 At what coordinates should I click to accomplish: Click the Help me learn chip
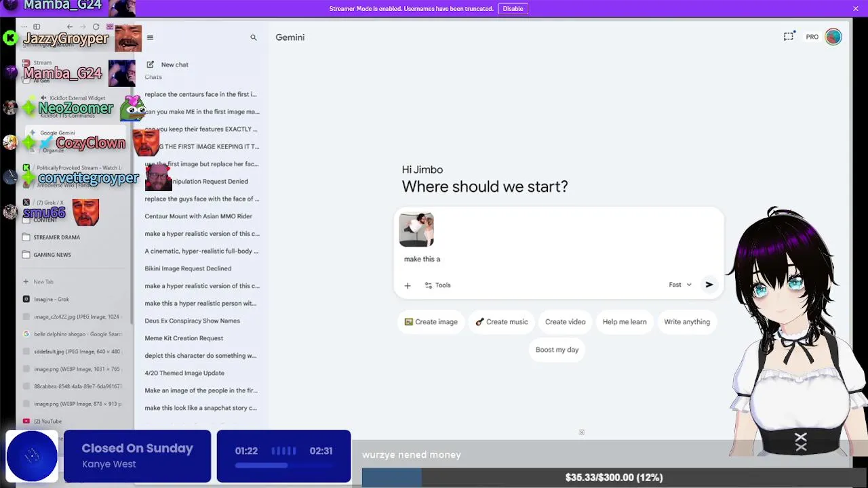pos(625,322)
